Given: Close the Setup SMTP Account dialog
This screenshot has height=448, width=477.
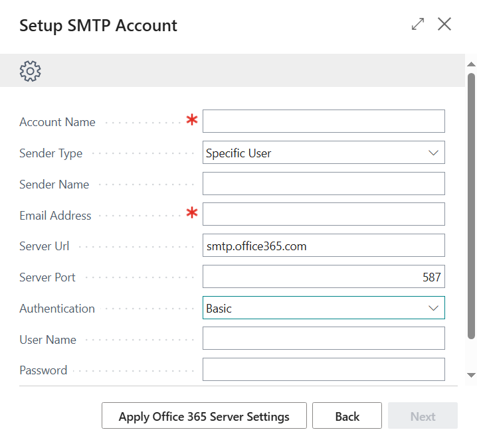Looking at the screenshot, I should tap(444, 25).
